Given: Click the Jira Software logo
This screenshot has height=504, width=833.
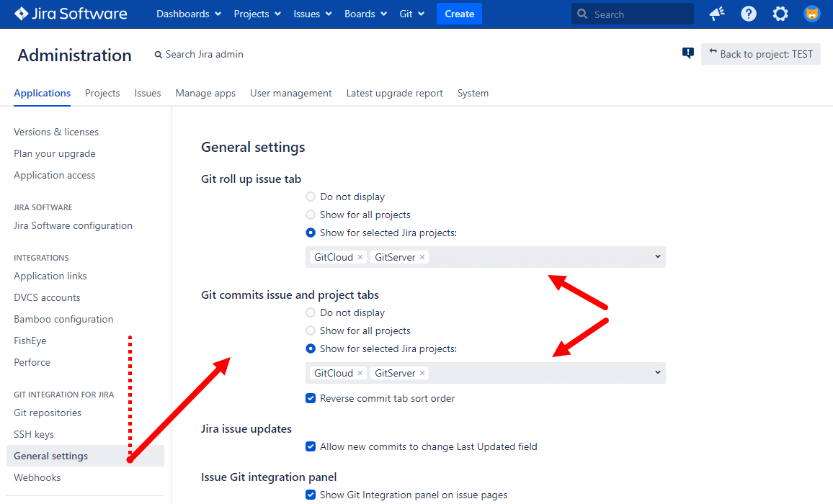Looking at the screenshot, I should 71,14.
